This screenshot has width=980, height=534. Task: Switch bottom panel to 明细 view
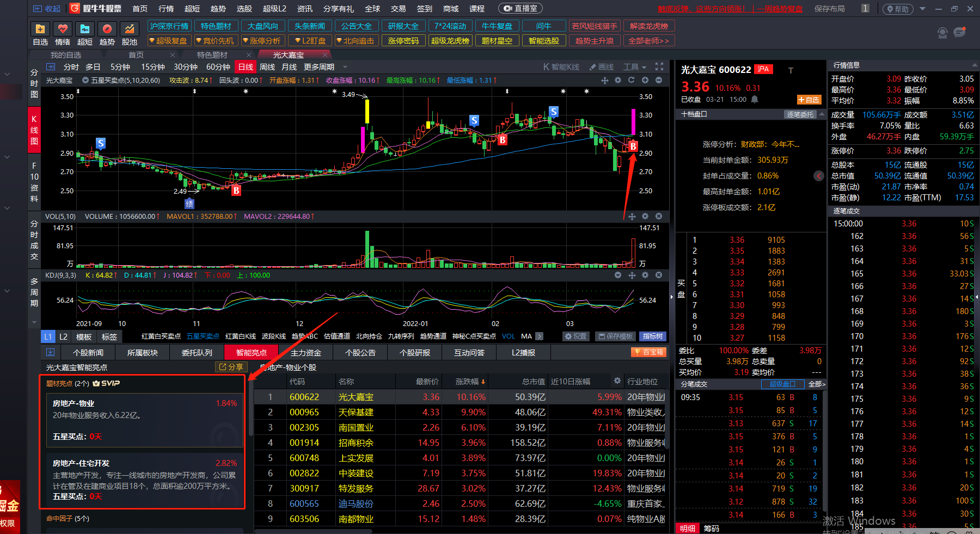pyautogui.click(x=687, y=529)
